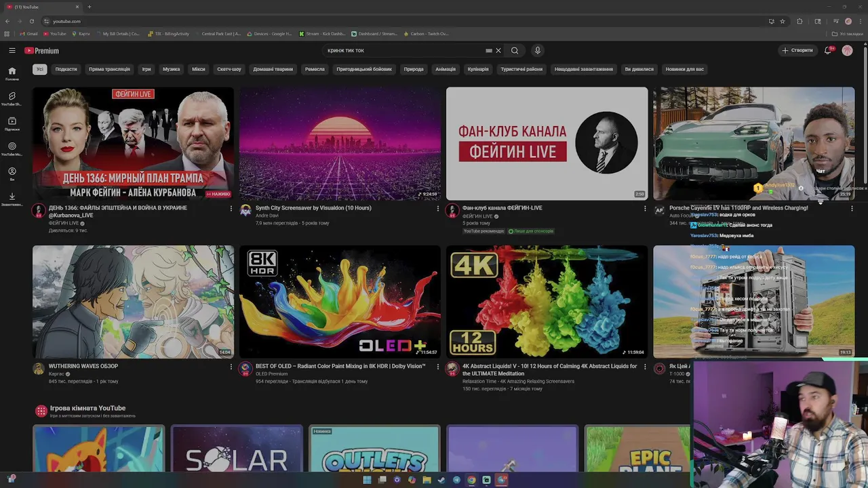Open the Усі закладки folder

point(848,34)
